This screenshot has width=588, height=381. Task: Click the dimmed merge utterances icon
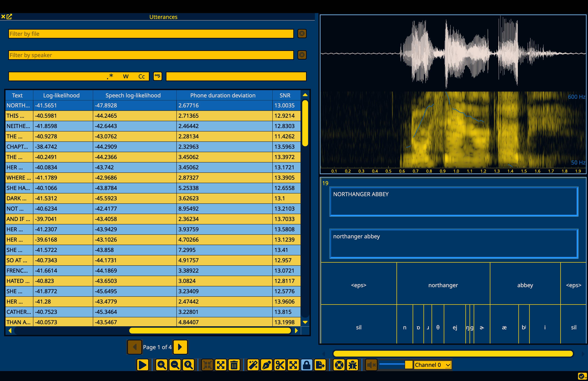pos(207,365)
